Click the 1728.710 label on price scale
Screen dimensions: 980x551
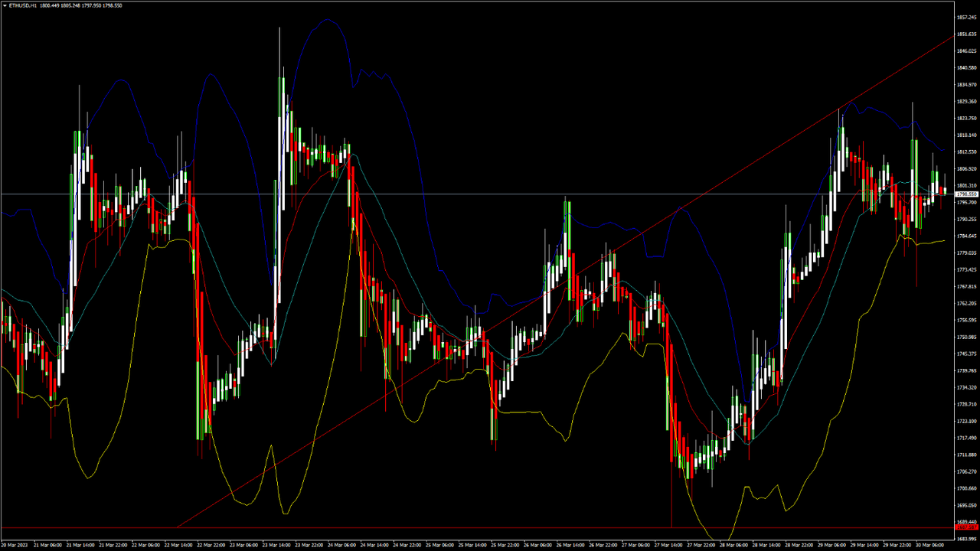click(x=966, y=404)
